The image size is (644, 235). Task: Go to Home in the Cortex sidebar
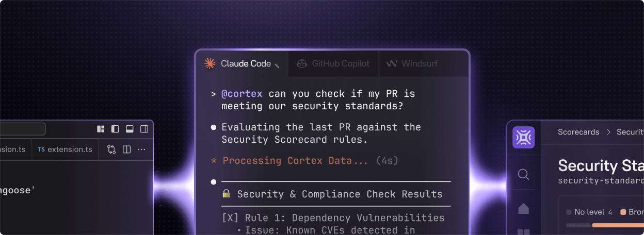[523, 208]
